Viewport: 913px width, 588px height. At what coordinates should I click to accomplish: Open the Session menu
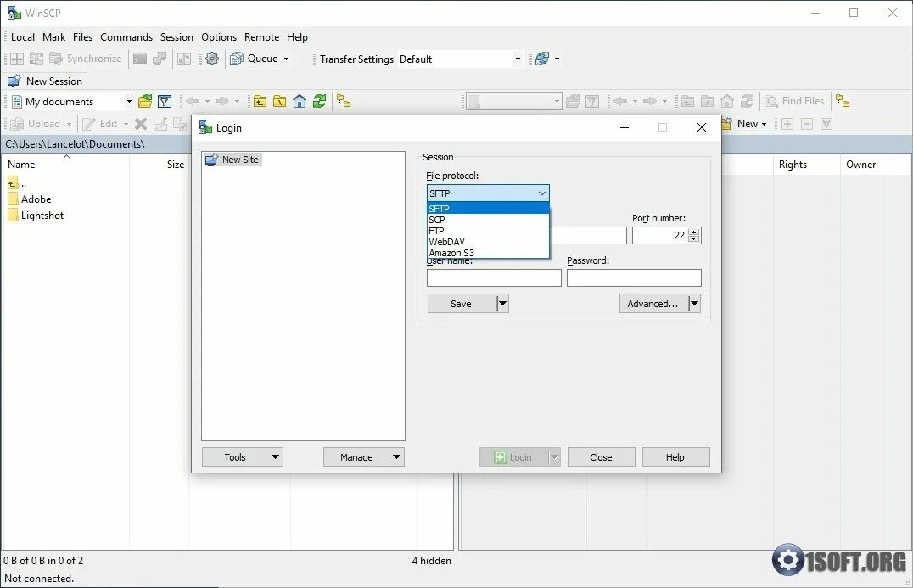176,37
